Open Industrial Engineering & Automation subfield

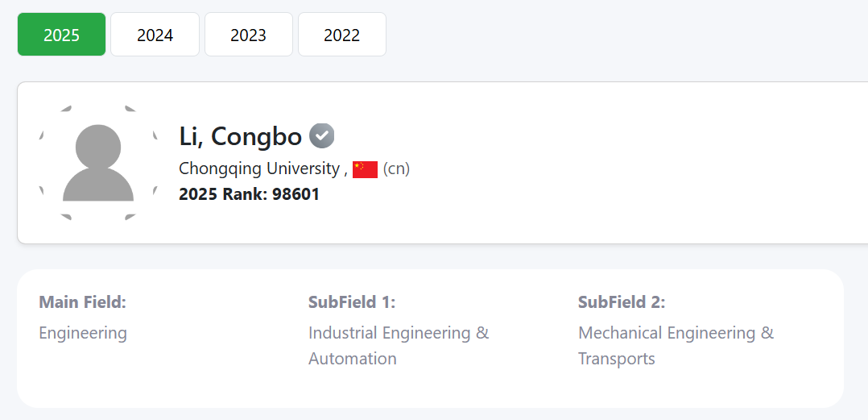(398, 345)
